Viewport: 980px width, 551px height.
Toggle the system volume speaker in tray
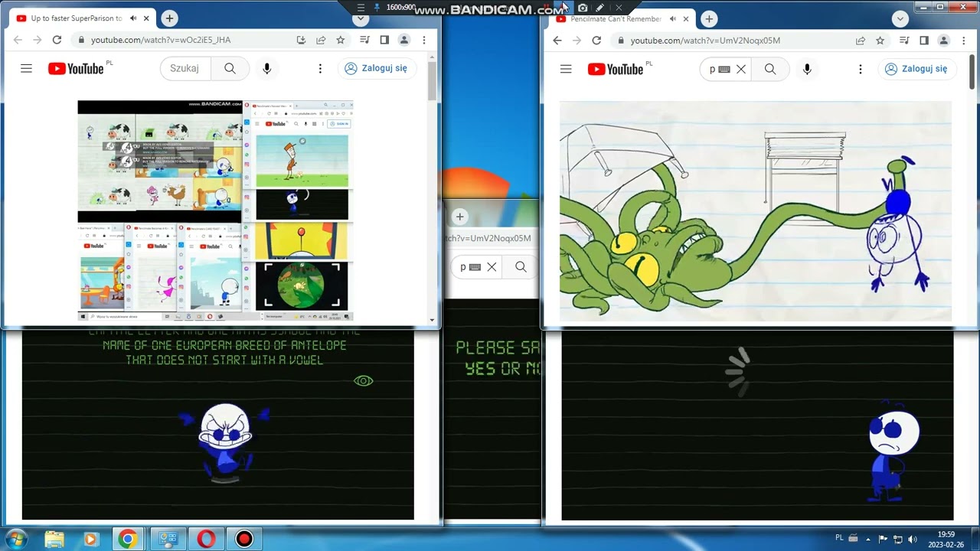click(x=912, y=539)
